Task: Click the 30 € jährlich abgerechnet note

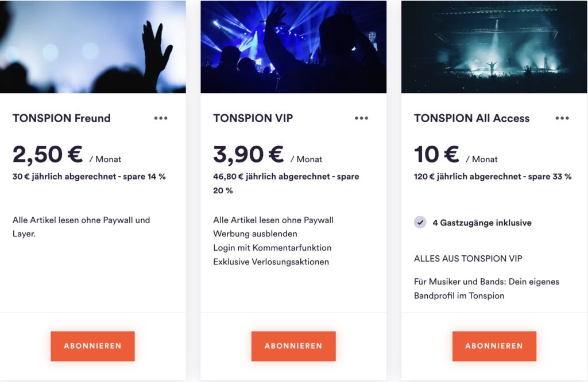Action: [89, 177]
